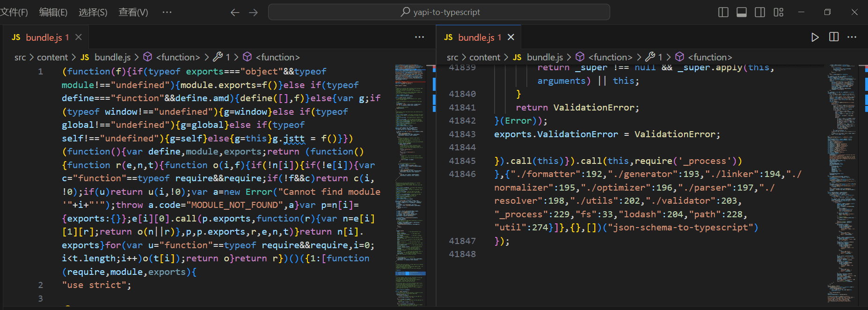Screen dimensions: 868x310
Task: Click the Split Editor Right icon
Action: pos(833,37)
